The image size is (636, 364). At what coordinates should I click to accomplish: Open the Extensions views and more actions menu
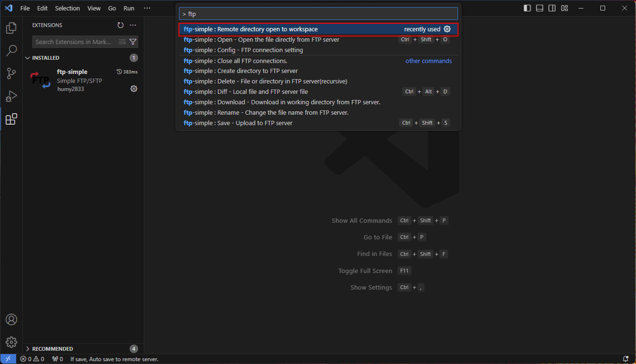pos(133,25)
